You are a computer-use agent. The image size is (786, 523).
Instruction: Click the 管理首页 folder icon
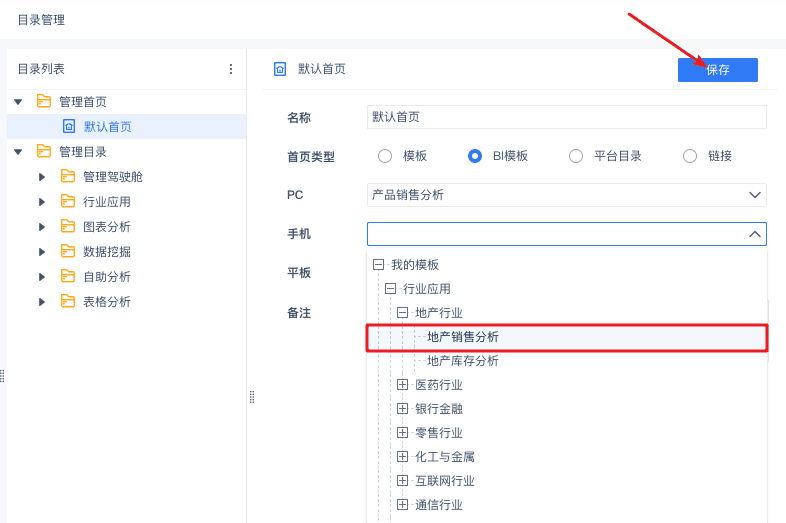coord(44,101)
